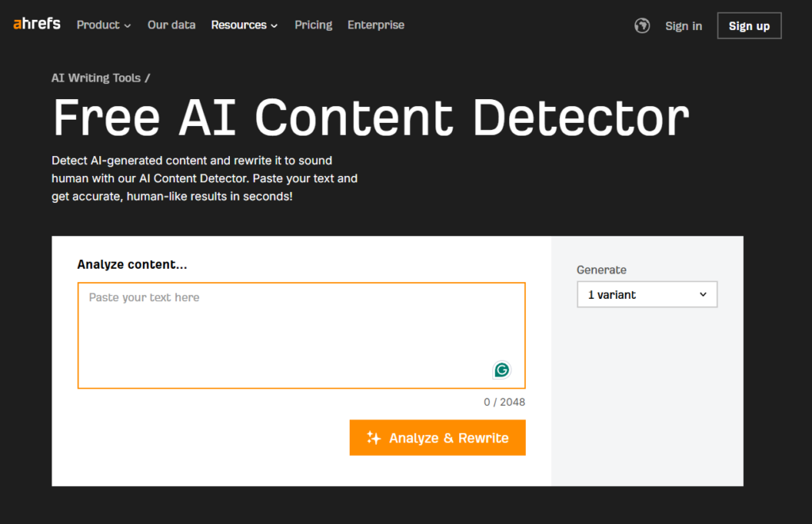Click the Generate label above the dropdown
The height and width of the screenshot is (524, 812).
pos(601,270)
